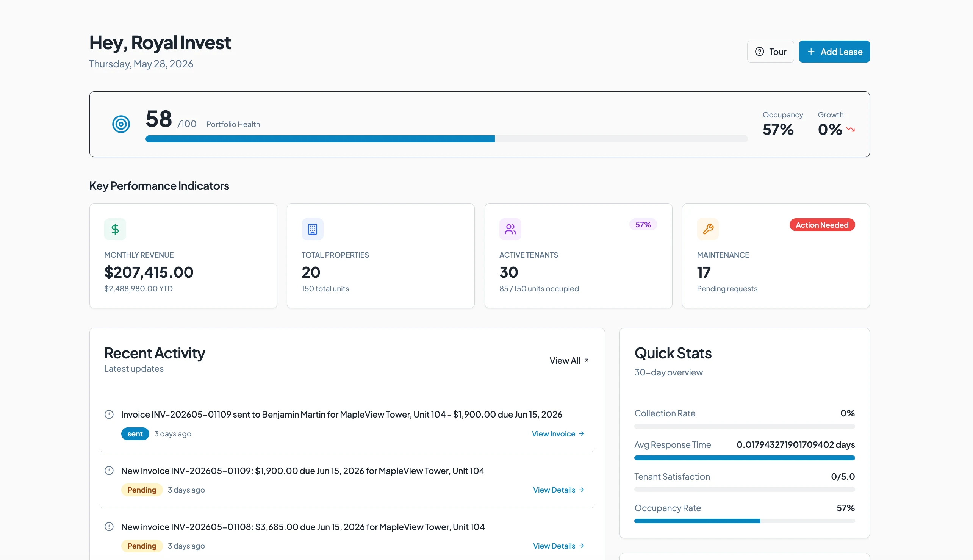
Task: Click the Portfolio Health target icon
Action: pyautogui.click(x=121, y=124)
